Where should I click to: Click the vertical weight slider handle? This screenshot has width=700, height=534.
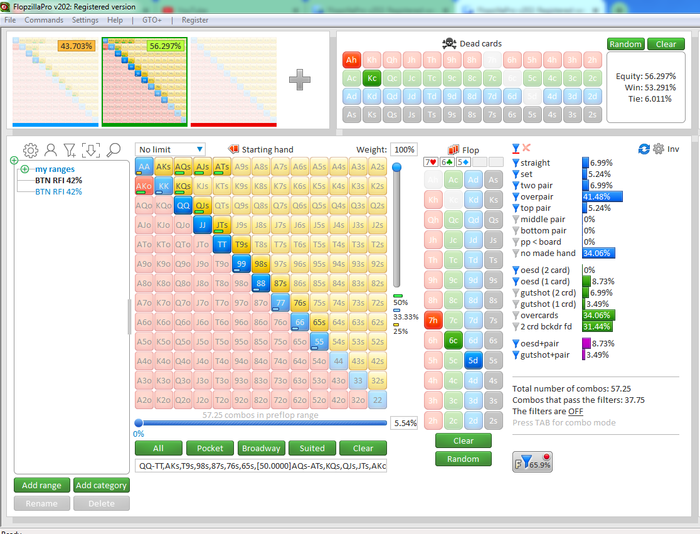tap(396, 167)
